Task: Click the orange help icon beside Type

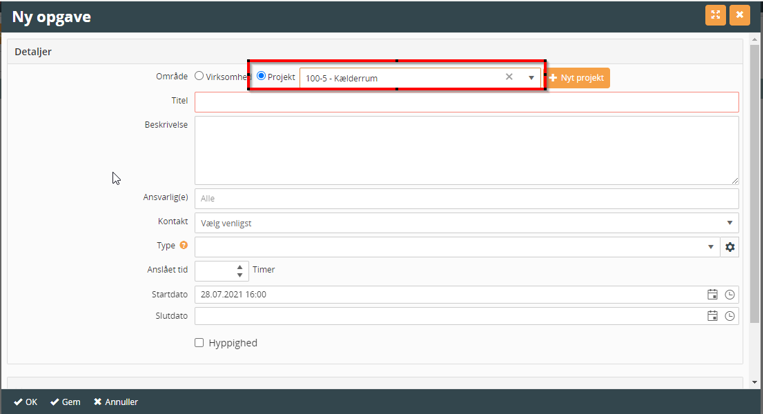Action: pyautogui.click(x=184, y=245)
